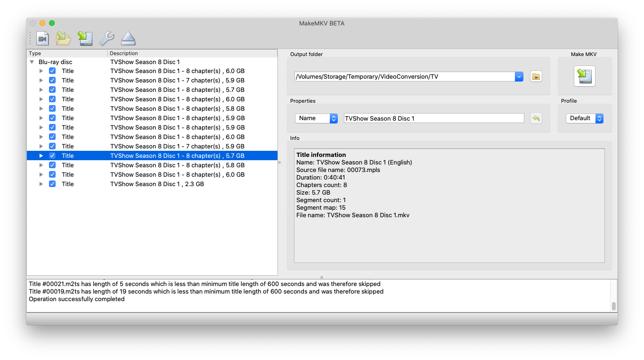Revert the name using the green arrow icon

[x=536, y=118]
